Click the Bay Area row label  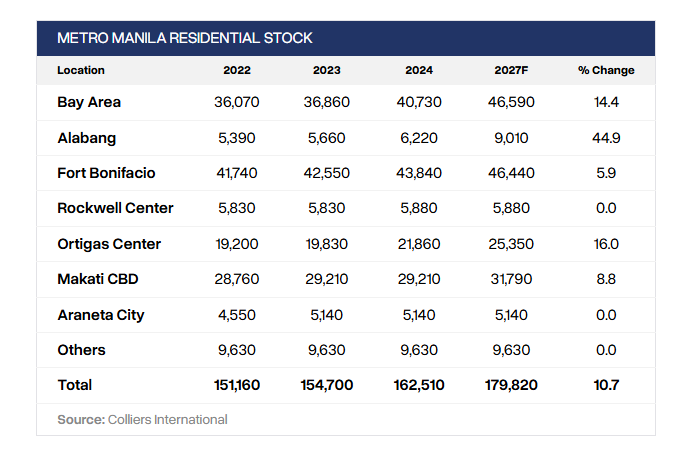89,102
